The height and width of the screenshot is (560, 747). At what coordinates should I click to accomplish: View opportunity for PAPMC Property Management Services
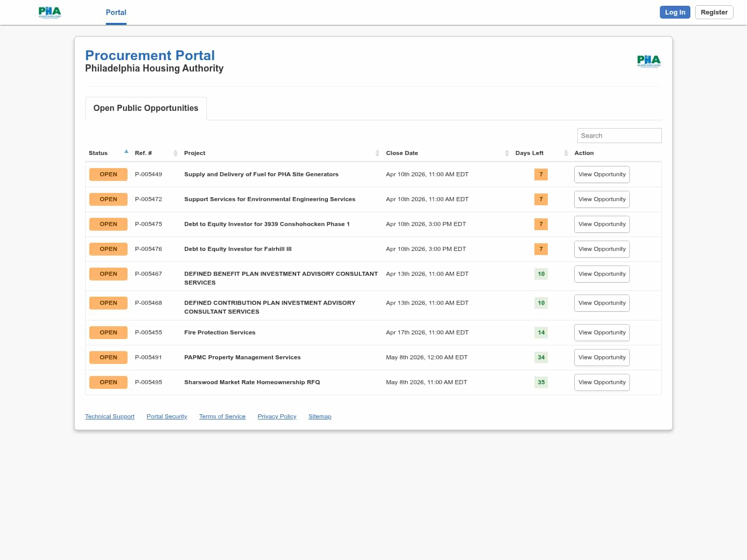(x=602, y=357)
